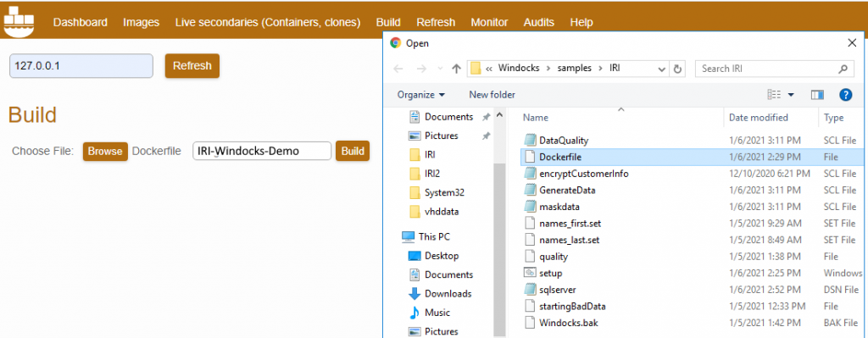Click the search magnifier icon

click(843, 69)
